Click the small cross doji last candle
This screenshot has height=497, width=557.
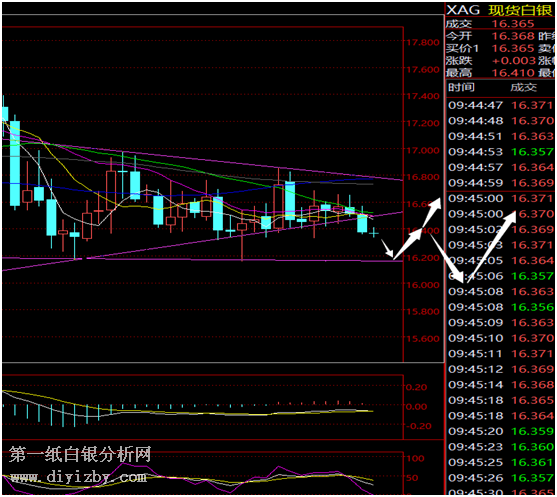[x=374, y=233]
